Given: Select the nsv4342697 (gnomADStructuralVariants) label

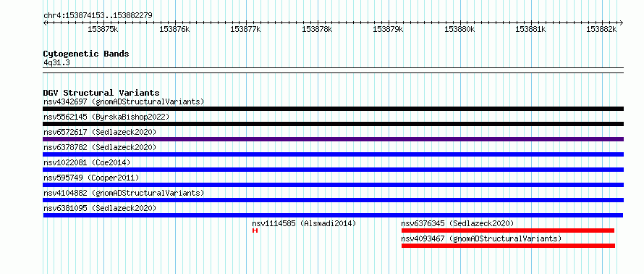Looking at the screenshot, I should 124,101.
